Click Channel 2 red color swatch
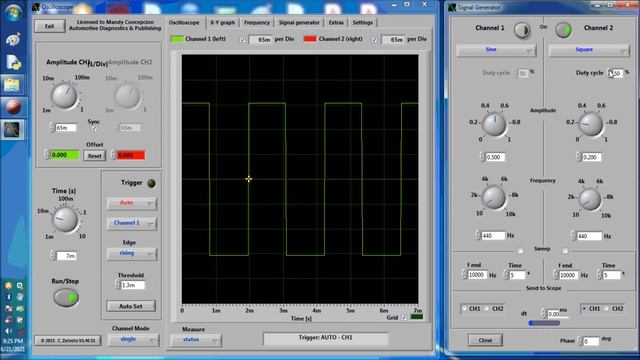 (310, 39)
